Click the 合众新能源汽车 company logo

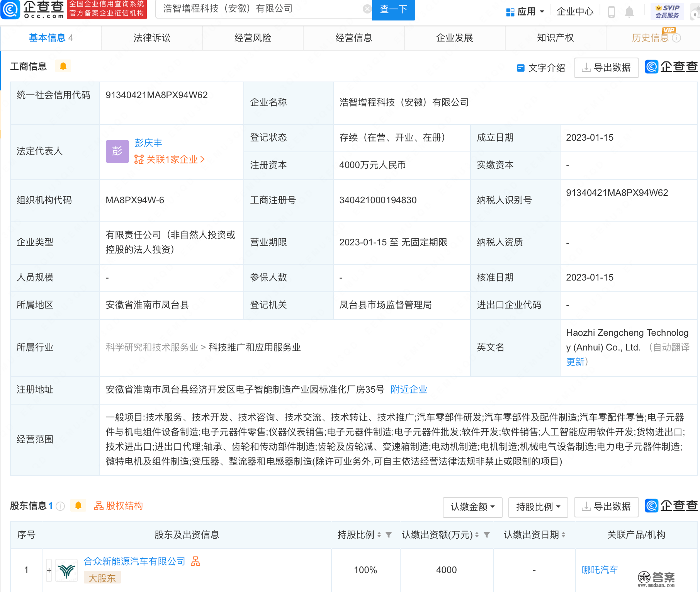pyautogui.click(x=66, y=570)
